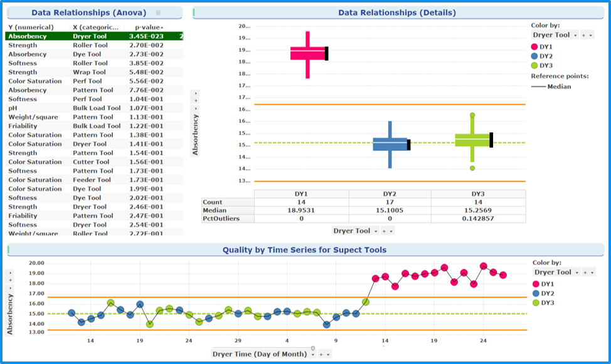Click DY1 median value 18.9531 in stats table
This screenshot has width=611, height=364.
click(x=301, y=211)
